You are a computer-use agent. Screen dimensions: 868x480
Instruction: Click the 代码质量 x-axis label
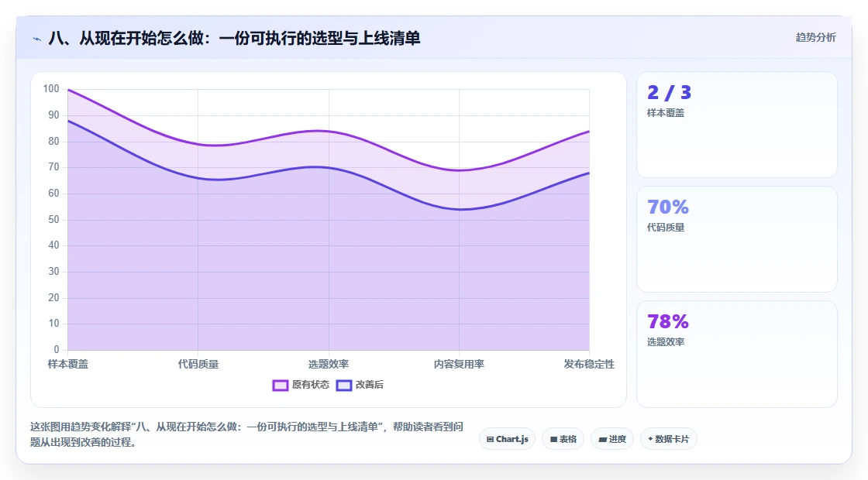(198, 365)
